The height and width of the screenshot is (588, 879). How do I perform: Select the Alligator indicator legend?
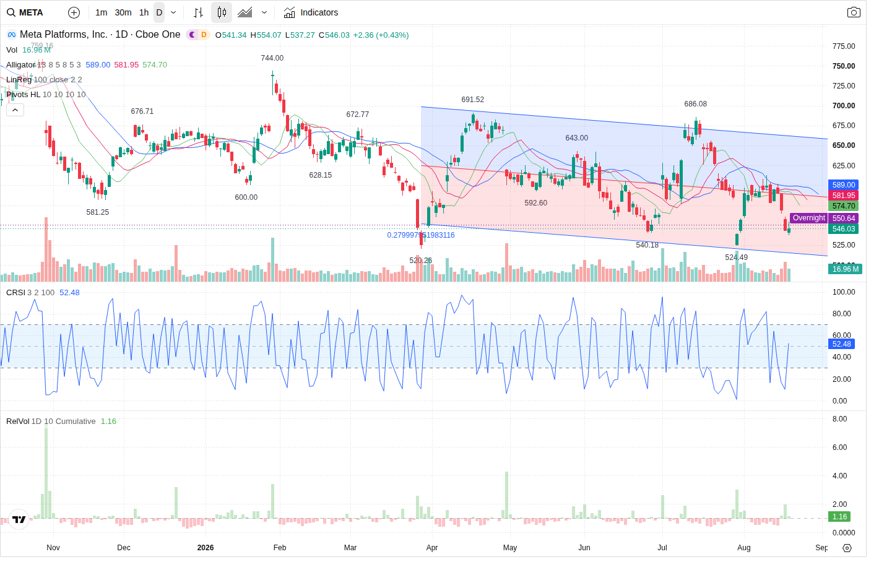click(21, 65)
